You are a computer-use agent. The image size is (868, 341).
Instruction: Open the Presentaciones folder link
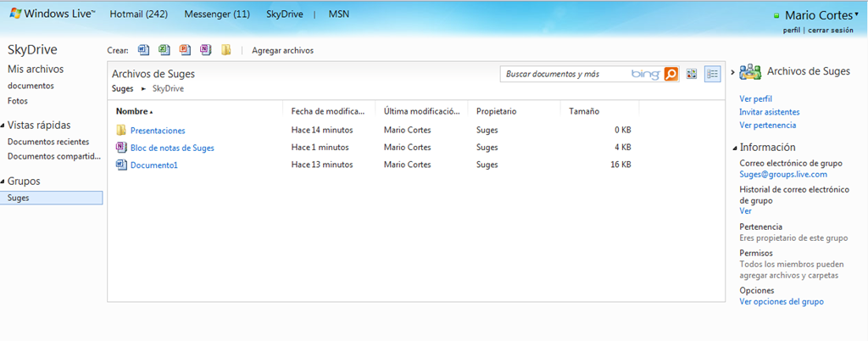point(158,131)
